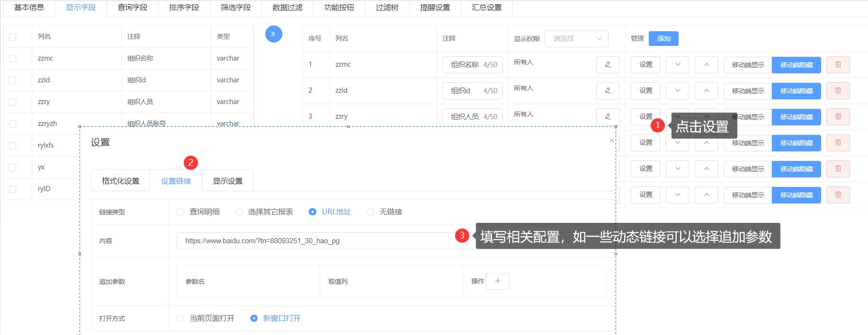The height and width of the screenshot is (335, 868).
Task: Move the zzmc row down with arrow
Action: coord(677,65)
